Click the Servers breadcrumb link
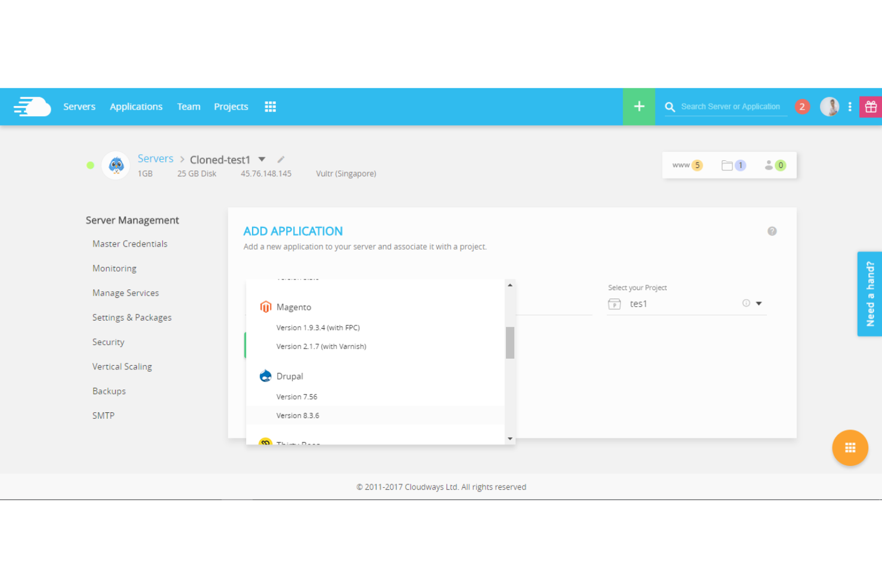Screen dimensions: 882x588 (x=156, y=158)
